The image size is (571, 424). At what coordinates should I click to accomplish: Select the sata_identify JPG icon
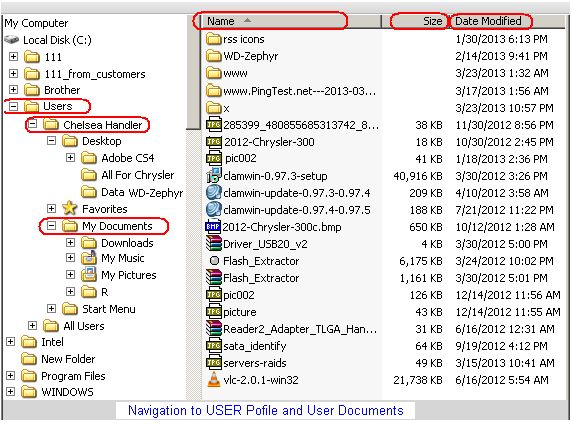[x=214, y=345]
